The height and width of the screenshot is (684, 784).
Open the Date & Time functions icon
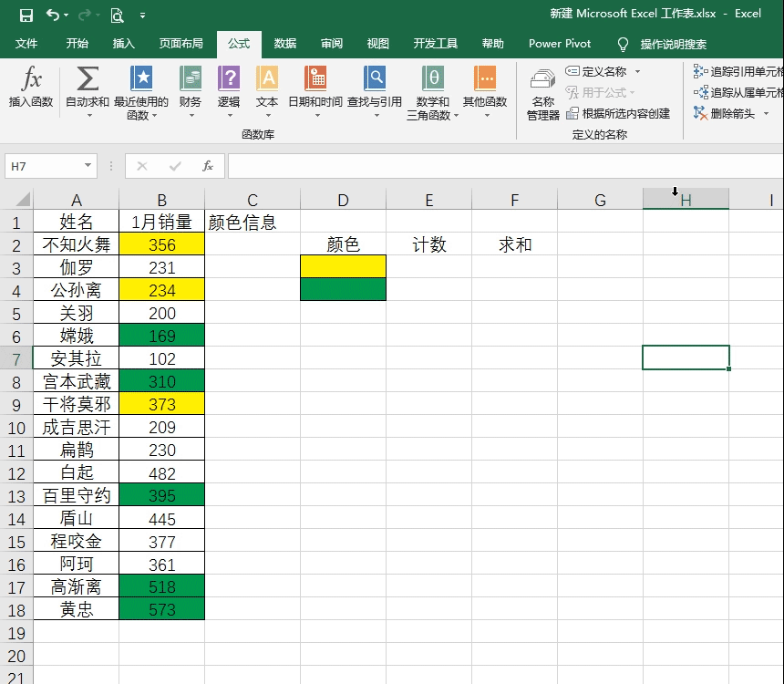click(315, 78)
